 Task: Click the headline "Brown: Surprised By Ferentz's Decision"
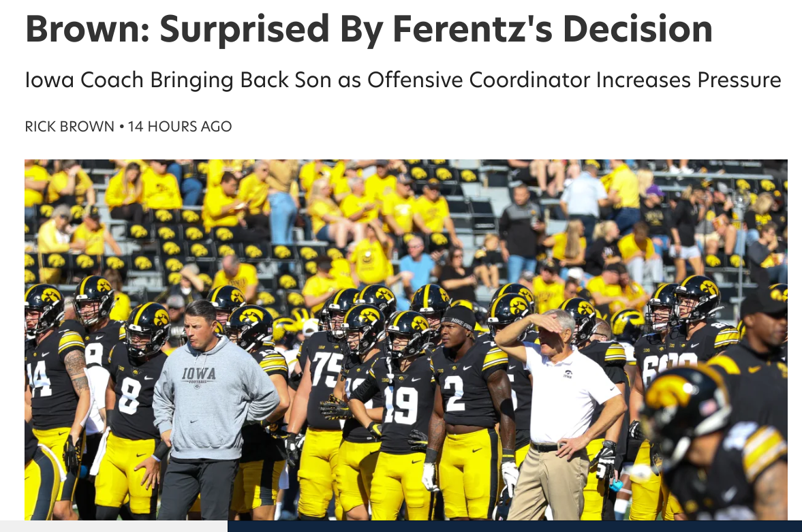click(x=369, y=29)
